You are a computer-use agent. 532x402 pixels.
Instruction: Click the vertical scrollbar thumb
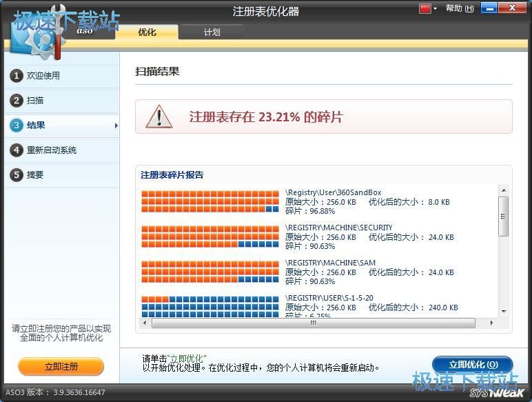[x=504, y=217]
